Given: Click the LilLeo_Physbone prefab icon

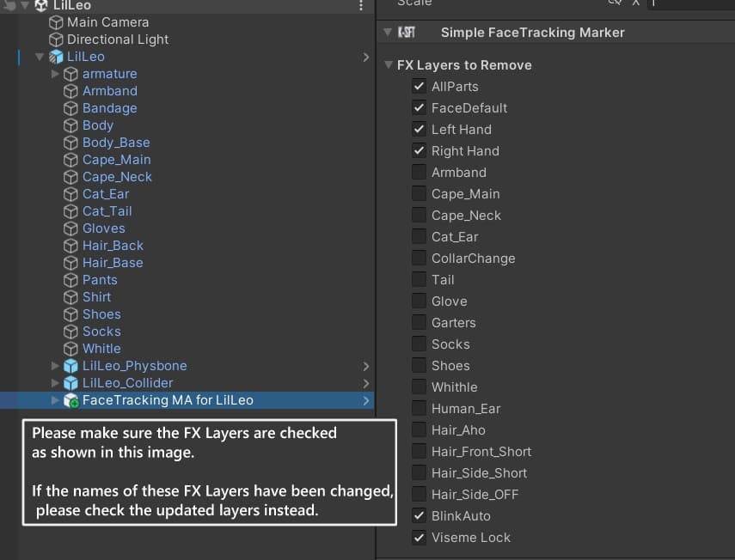Looking at the screenshot, I should pyautogui.click(x=71, y=366).
